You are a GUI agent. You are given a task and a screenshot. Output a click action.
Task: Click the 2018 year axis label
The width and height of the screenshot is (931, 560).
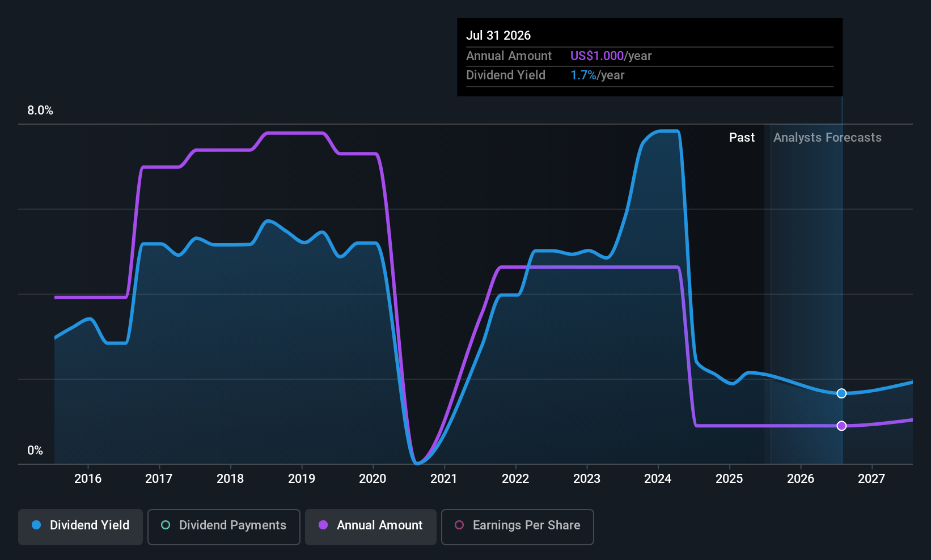click(x=230, y=479)
